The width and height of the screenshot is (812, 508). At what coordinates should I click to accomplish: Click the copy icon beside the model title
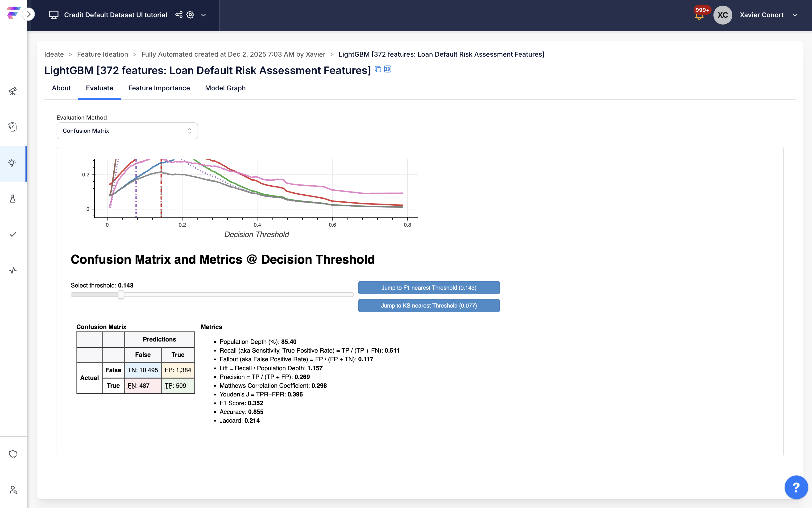[x=378, y=69]
